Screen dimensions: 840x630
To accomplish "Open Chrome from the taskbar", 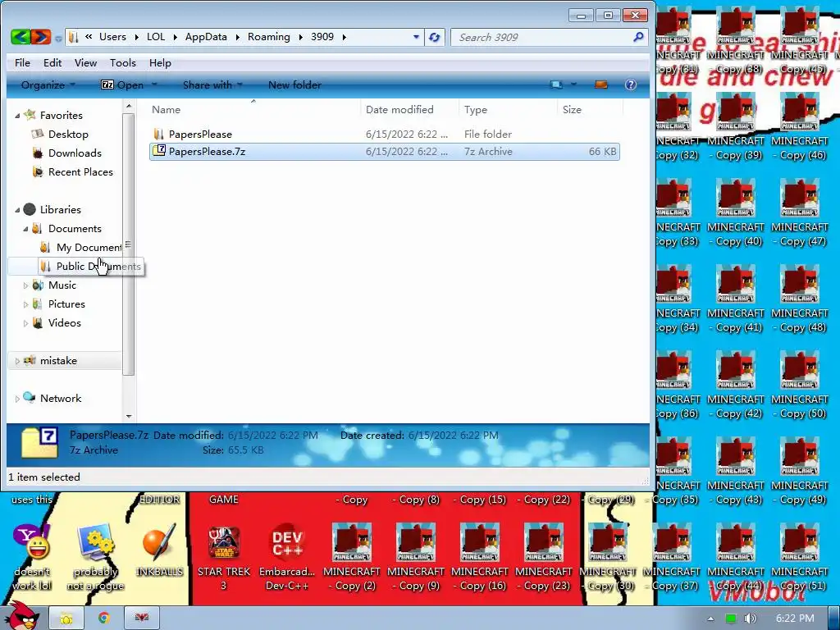I will pyautogui.click(x=103, y=619).
